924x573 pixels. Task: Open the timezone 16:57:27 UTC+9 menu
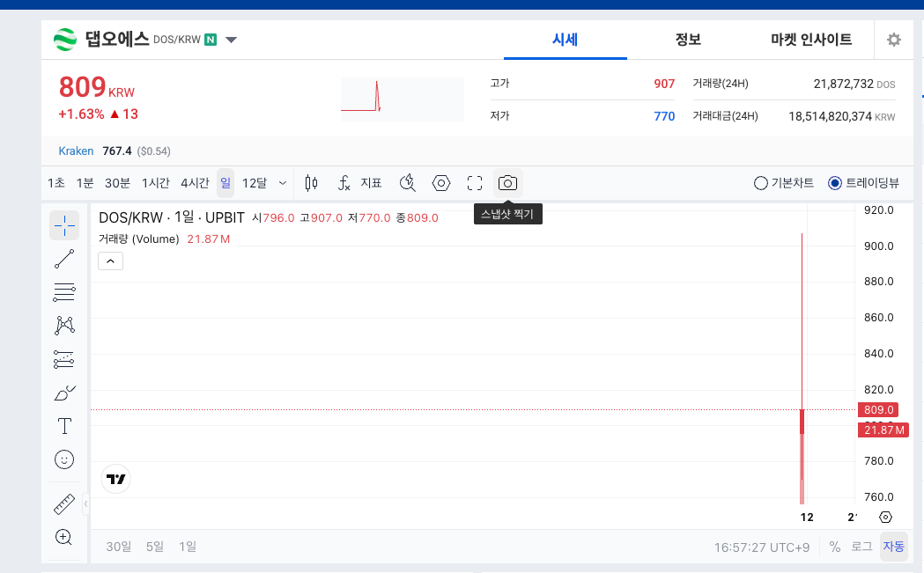[x=762, y=547]
